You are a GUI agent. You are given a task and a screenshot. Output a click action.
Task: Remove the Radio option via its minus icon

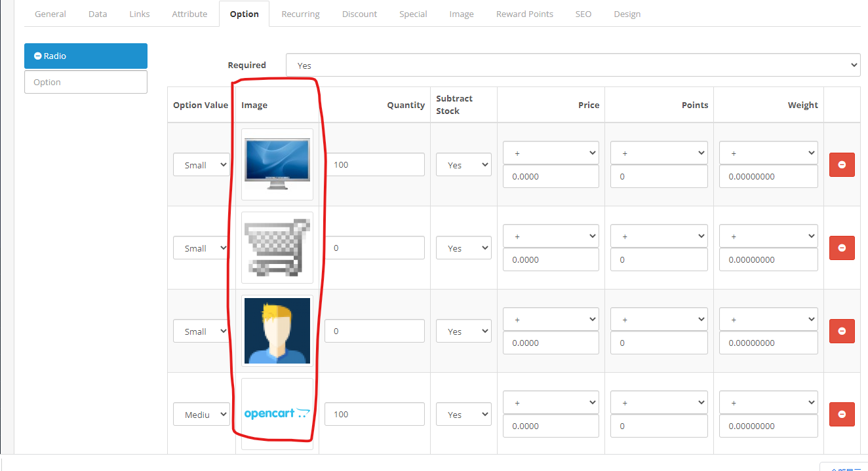pyautogui.click(x=38, y=56)
